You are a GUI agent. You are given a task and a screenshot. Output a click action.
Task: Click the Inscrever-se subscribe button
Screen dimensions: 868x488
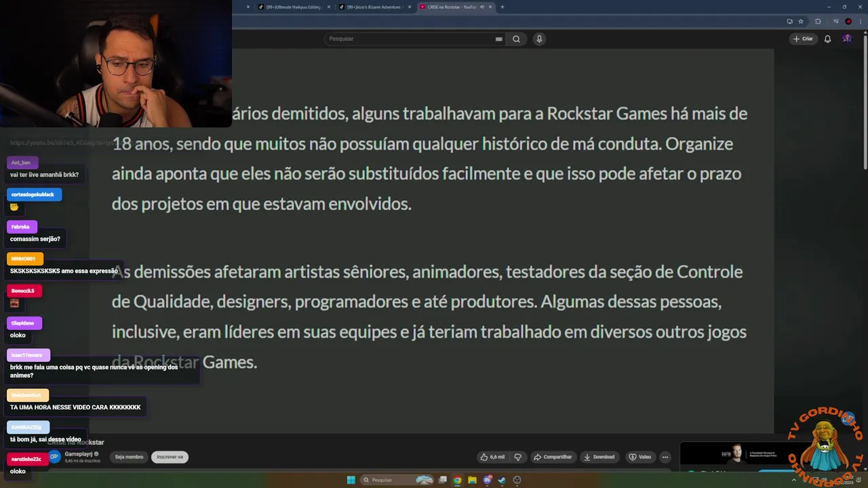click(170, 457)
